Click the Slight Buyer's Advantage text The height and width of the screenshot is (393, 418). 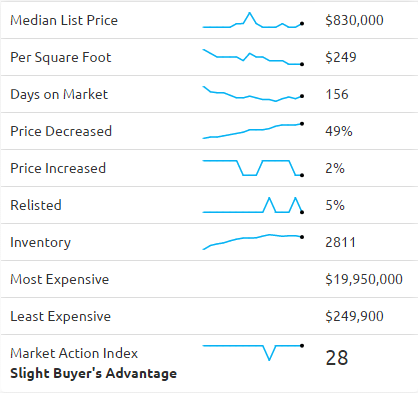coord(94,373)
